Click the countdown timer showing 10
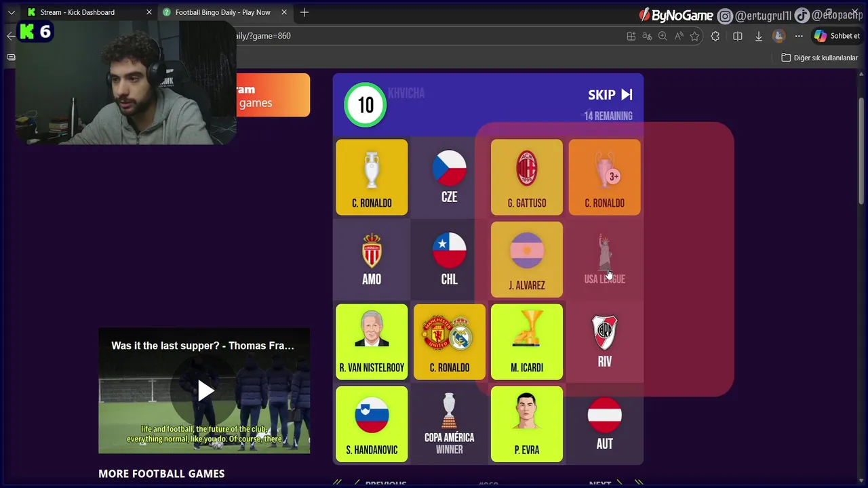 (366, 105)
